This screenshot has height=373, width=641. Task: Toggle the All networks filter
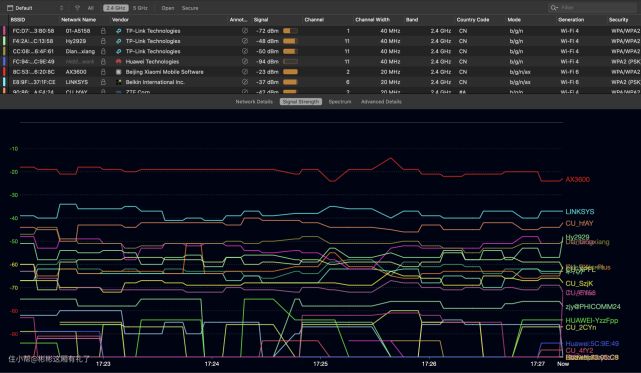(91, 8)
